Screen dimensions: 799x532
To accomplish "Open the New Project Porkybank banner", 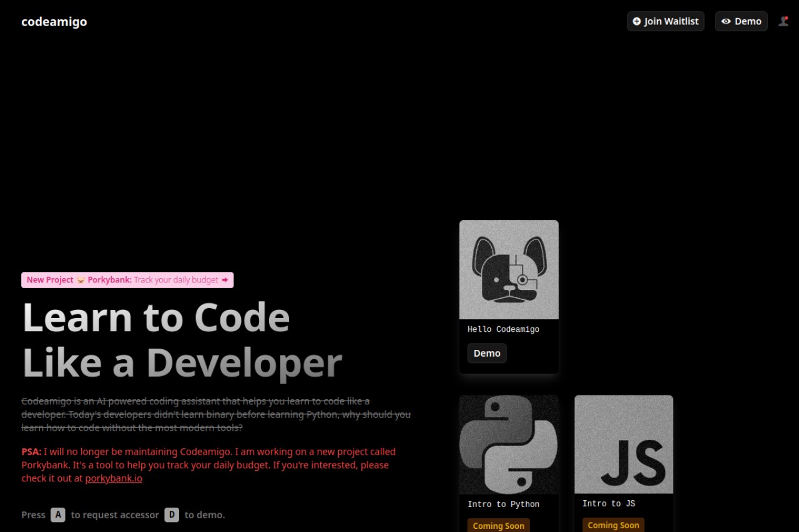I will pos(127,280).
